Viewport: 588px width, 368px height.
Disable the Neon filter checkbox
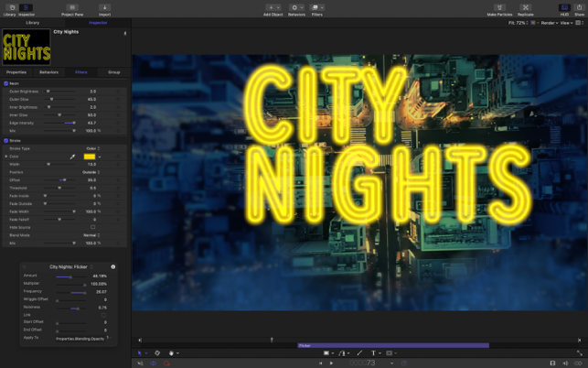pos(5,83)
